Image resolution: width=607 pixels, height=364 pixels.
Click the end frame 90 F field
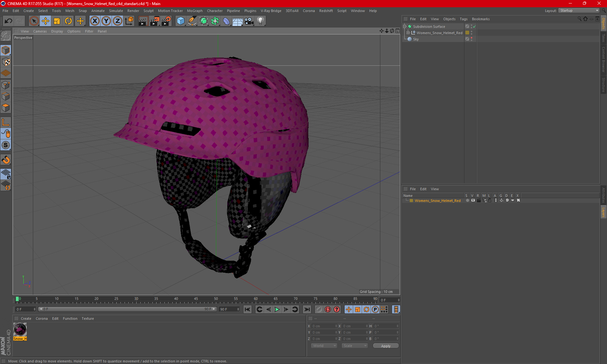coord(230,309)
